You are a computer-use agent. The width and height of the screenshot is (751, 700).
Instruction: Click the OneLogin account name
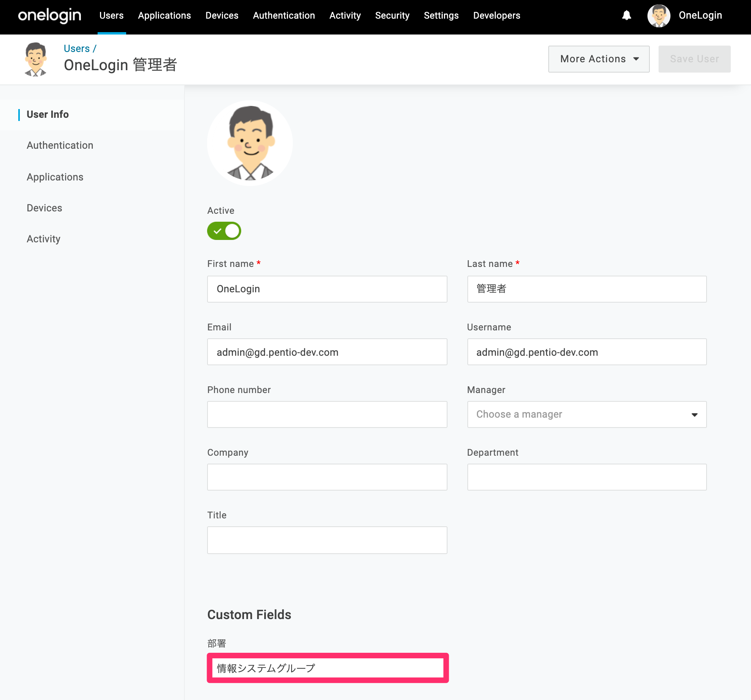pos(700,15)
